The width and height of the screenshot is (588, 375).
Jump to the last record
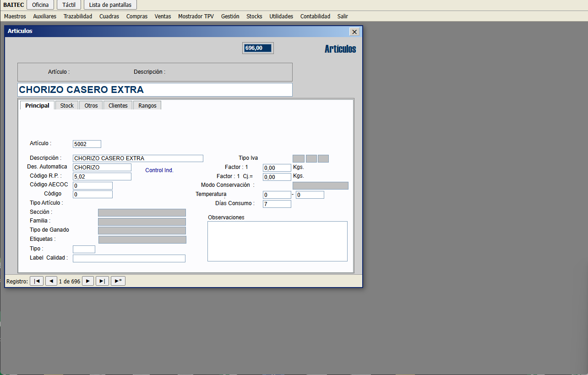pyautogui.click(x=102, y=281)
